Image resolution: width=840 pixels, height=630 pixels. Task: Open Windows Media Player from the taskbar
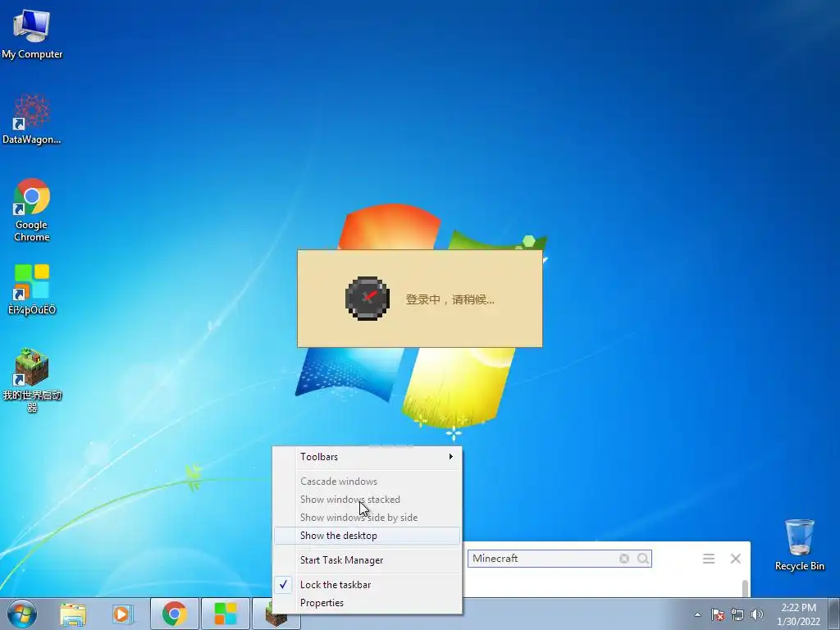click(x=122, y=614)
